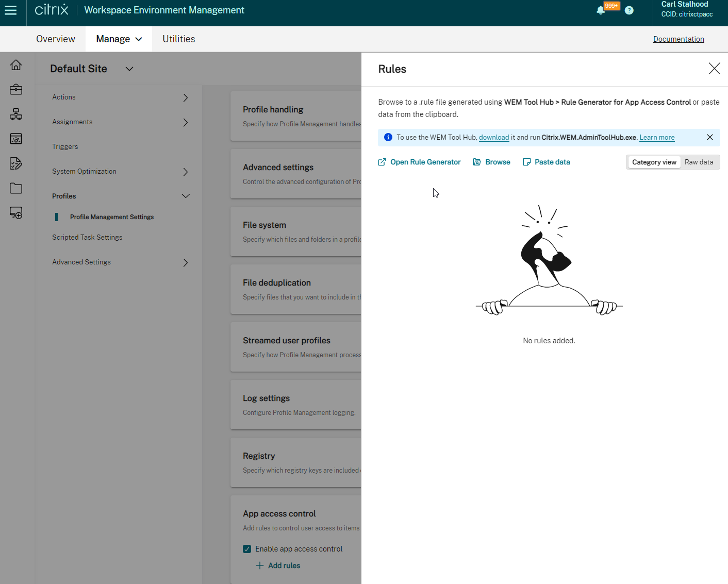The height and width of the screenshot is (584, 728).
Task: Click the download link in banner
Action: click(x=494, y=137)
